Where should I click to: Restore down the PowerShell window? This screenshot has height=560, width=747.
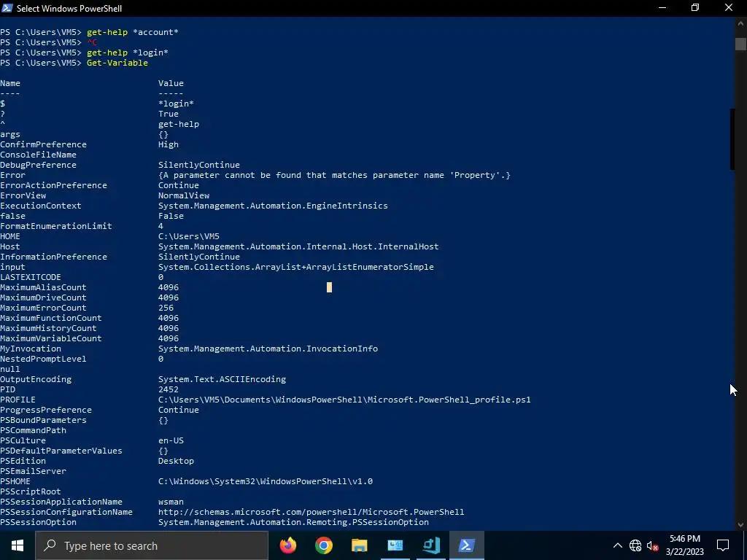coord(695,8)
